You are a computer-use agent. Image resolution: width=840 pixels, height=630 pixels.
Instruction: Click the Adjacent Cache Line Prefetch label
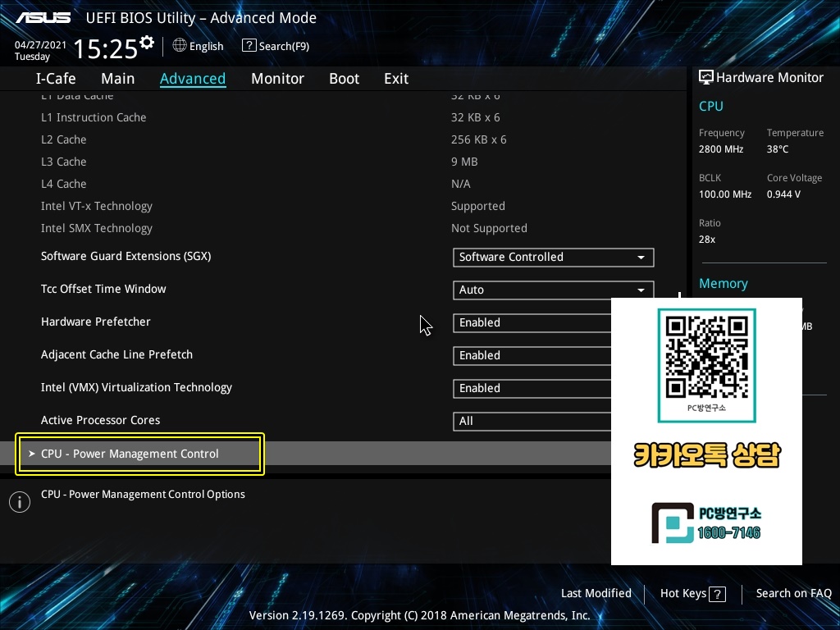click(x=116, y=354)
